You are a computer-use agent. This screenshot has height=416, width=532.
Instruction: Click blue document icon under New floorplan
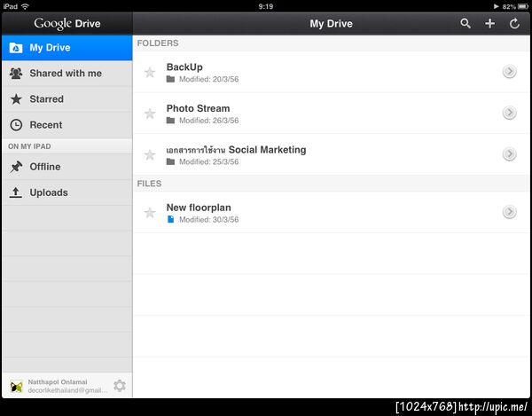(x=170, y=220)
